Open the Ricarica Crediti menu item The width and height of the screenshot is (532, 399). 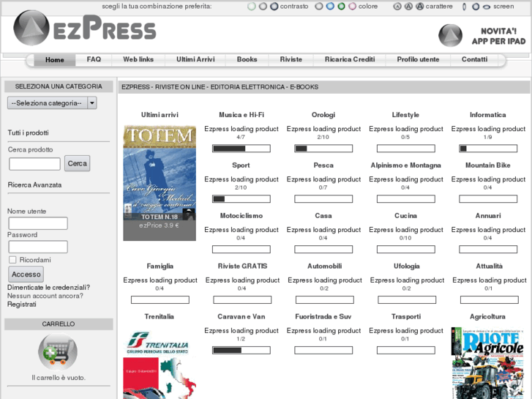(350, 59)
